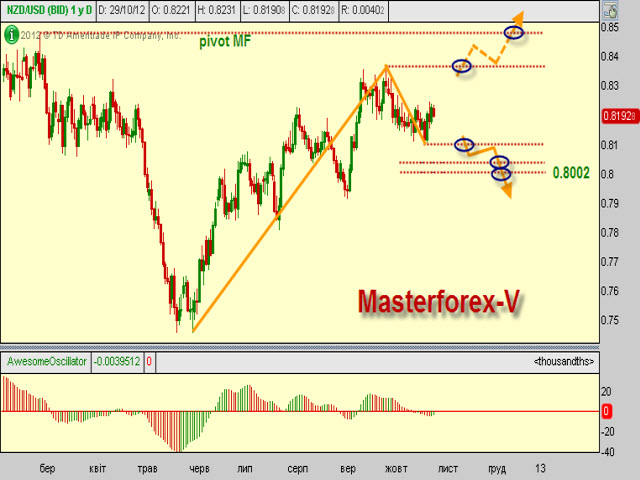Screen dimensions: 640x480
Task: Click the 0.77 price axis label
Action: 609,261
